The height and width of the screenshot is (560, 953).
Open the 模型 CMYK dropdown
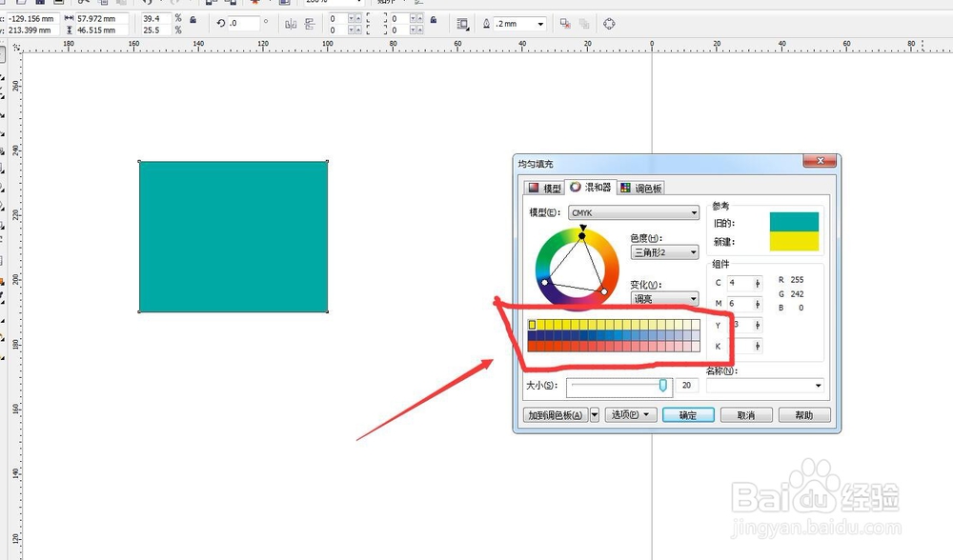[x=634, y=212]
